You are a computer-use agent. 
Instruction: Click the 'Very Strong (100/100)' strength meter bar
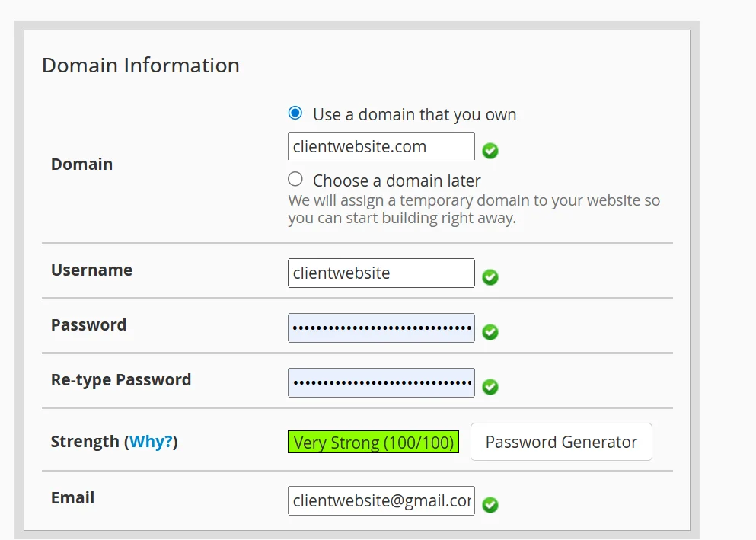[x=373, y=442]
